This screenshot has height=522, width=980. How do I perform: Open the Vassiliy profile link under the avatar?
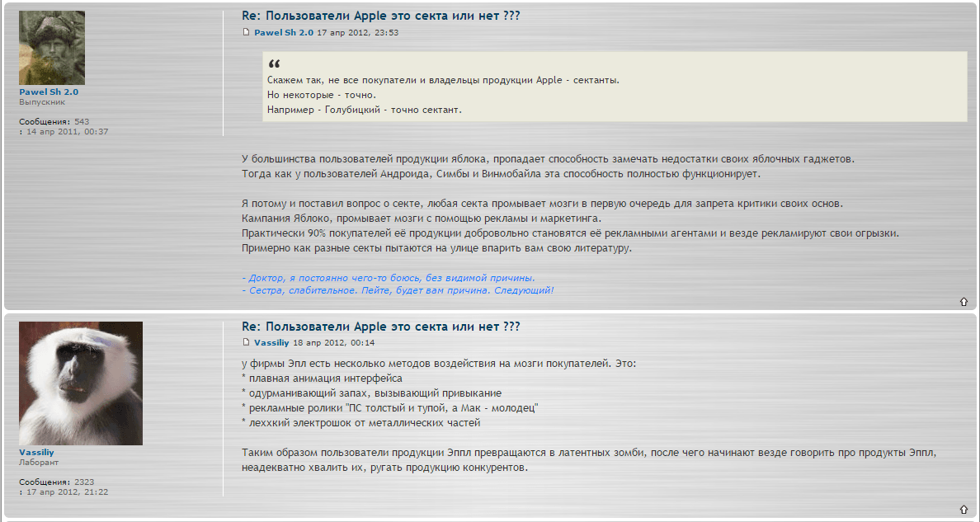click(x=36, y=453)
